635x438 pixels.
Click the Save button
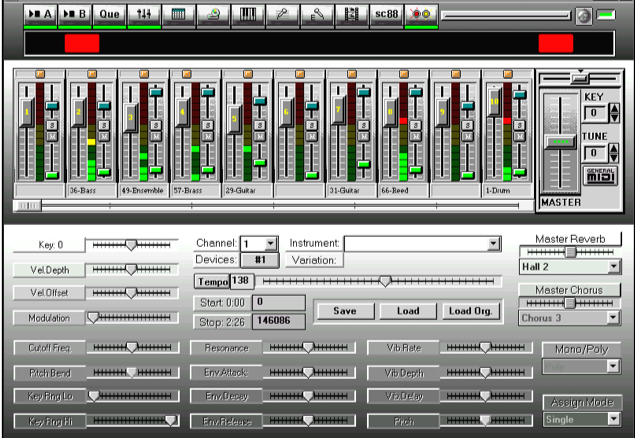(344, 310)
